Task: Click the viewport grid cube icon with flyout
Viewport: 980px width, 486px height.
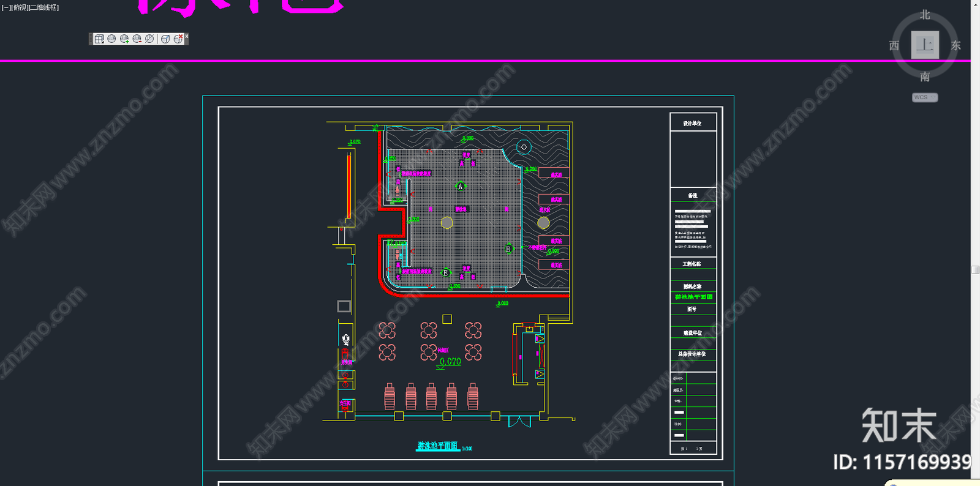Action: [x=99, y=39]
